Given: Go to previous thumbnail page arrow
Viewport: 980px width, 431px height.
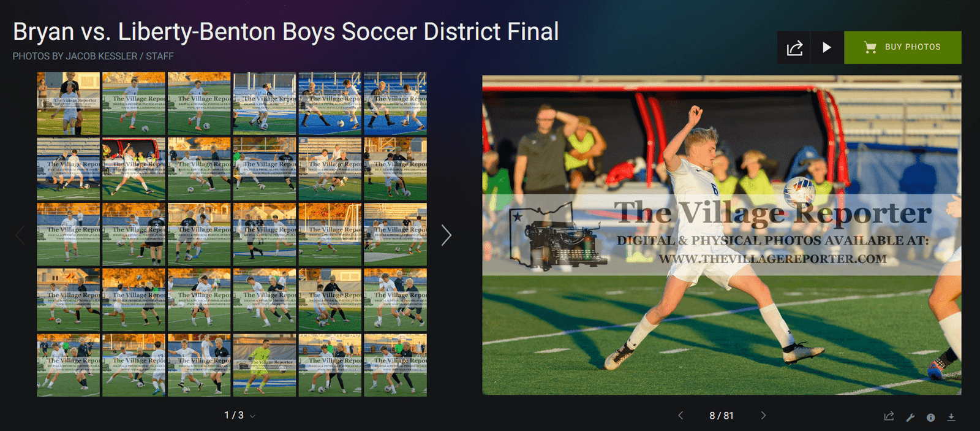Looking at the screenshot, I should [x=20, y=235].
